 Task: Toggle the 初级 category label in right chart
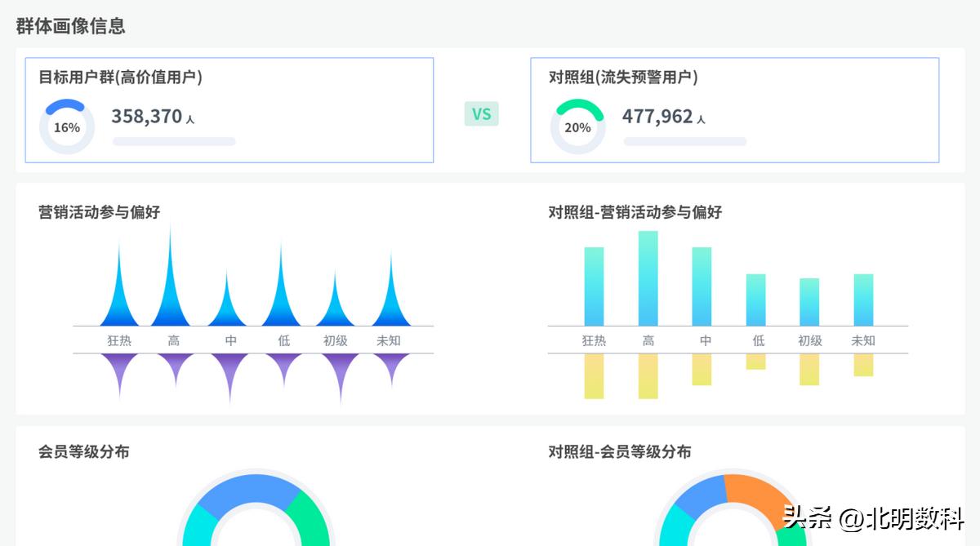pos(813,340)
